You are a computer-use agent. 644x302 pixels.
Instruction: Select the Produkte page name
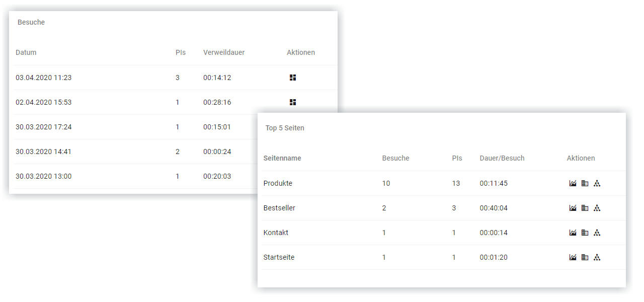click(x=278, y=183)
